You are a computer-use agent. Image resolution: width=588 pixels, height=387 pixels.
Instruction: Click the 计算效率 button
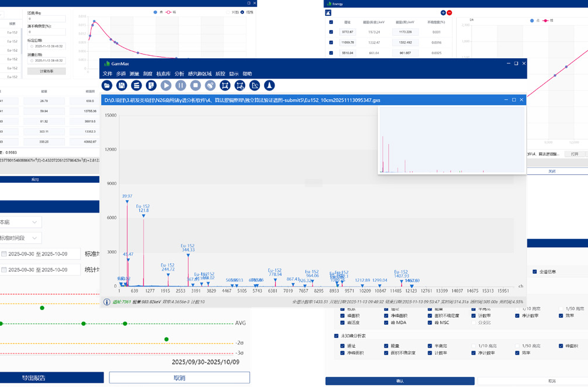(47, 71)
